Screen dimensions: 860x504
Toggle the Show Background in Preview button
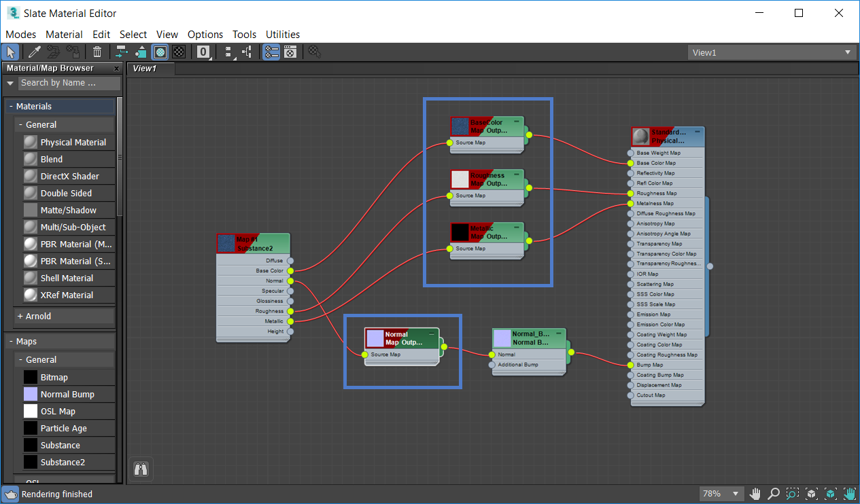(x=179, y=52)
